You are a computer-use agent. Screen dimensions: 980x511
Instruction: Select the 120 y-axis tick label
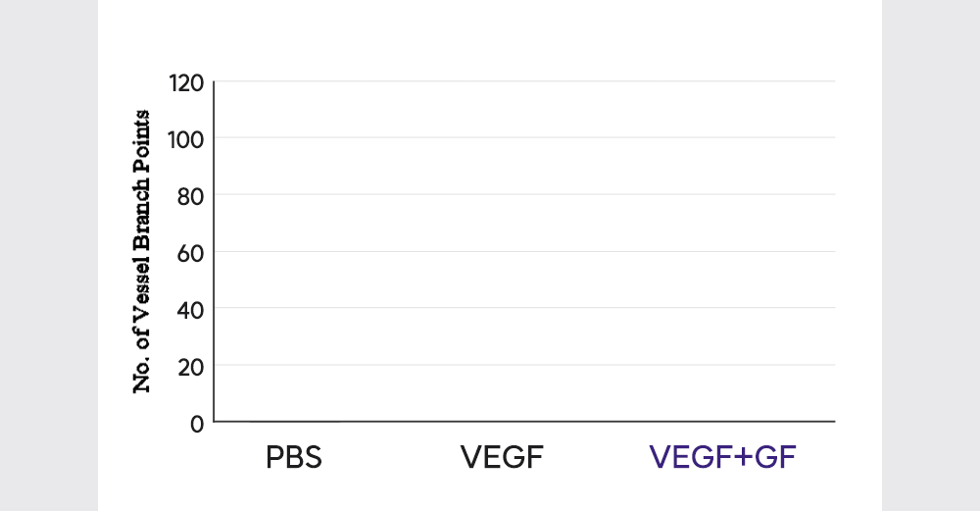(184, 82)
